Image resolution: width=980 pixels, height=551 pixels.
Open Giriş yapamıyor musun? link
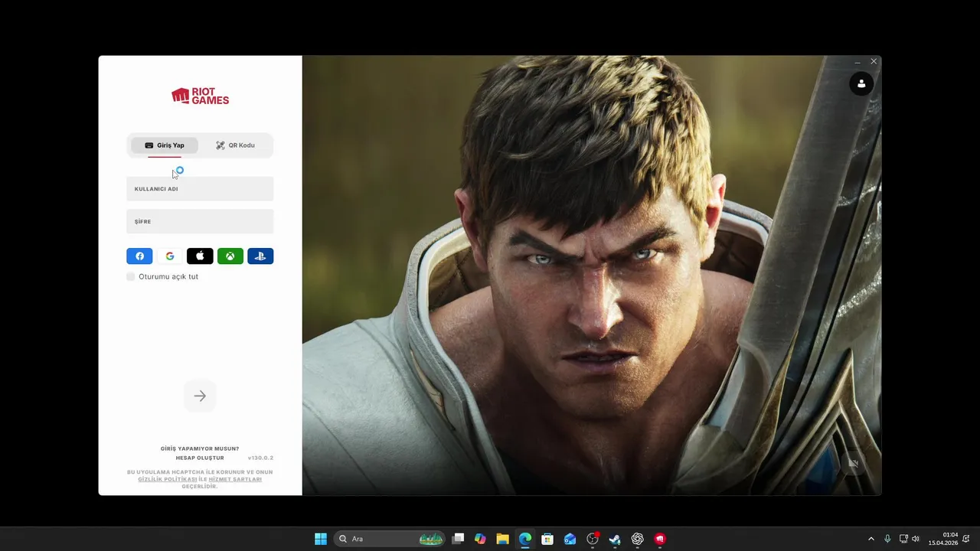tap(200, 448)
